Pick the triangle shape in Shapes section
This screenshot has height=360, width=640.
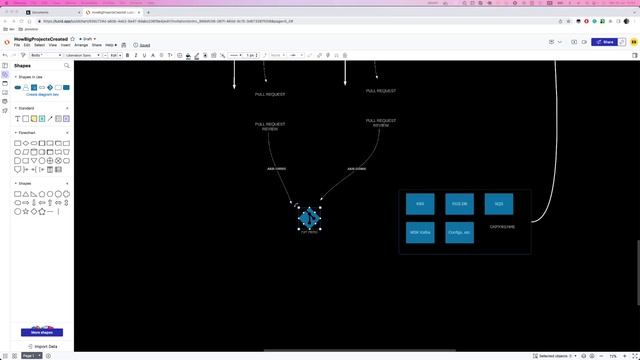tap(26, 194)
